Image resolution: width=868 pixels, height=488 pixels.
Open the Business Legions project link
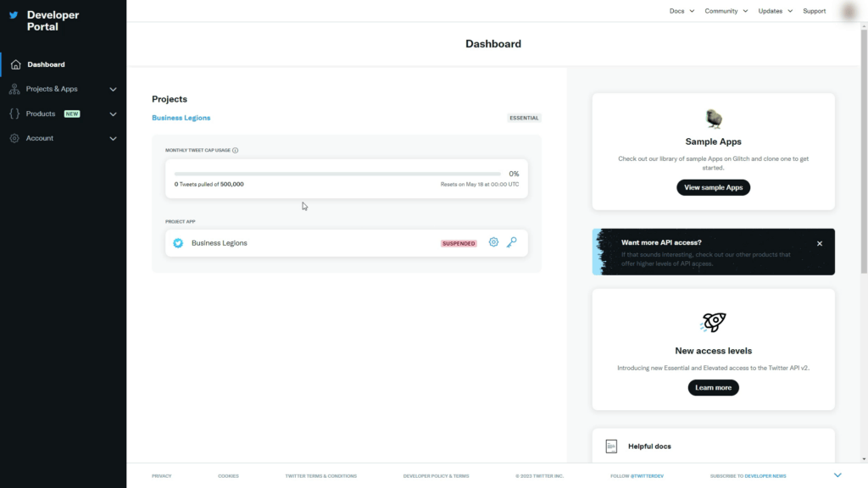tap(181, 117)
